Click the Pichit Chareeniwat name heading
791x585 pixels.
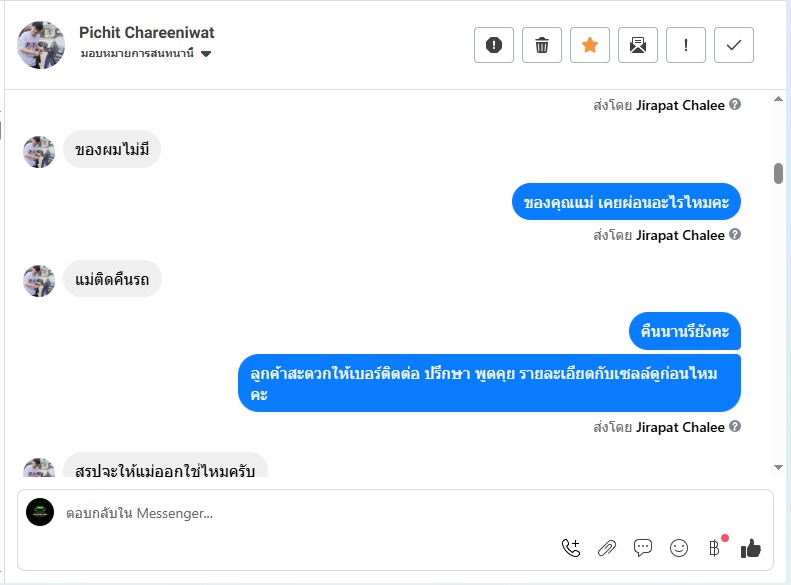(x=147, y=33)
